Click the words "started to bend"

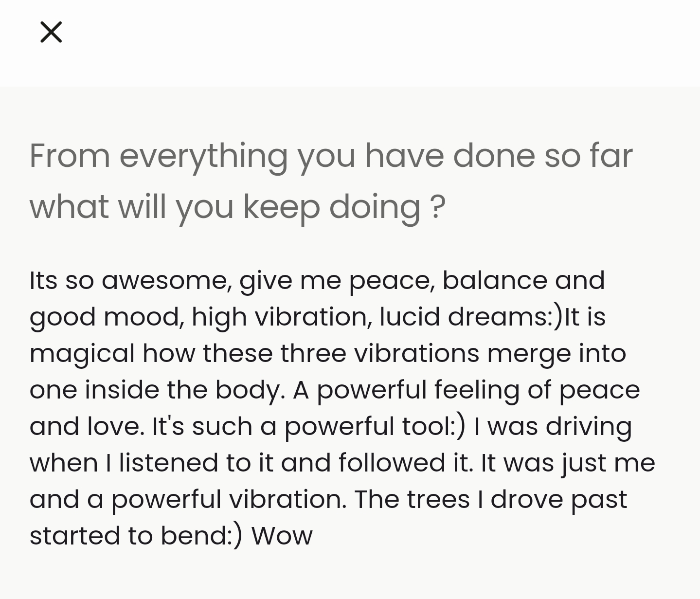pyautogui.click(x=130, y=536)
